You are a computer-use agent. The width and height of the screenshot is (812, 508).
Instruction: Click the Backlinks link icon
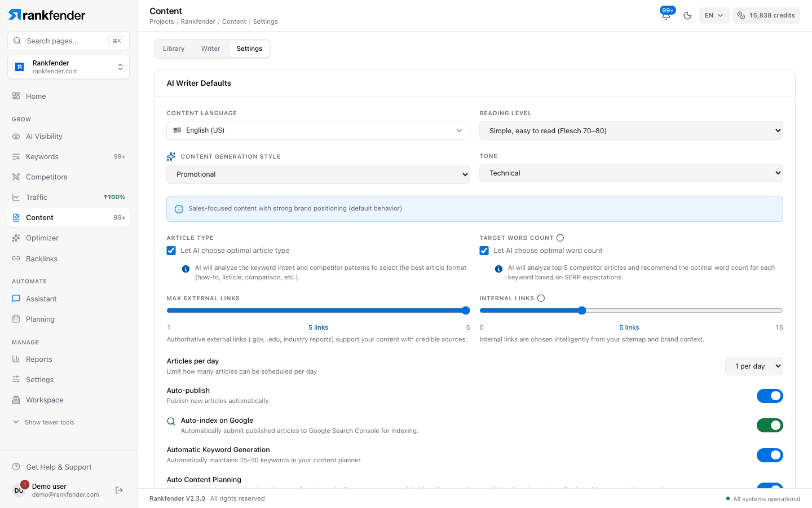coord(16,259)
